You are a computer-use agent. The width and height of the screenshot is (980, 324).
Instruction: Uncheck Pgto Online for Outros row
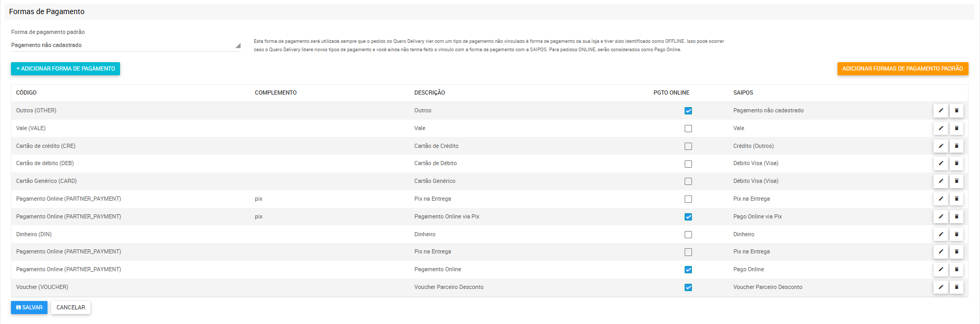(x=688, y=111)
